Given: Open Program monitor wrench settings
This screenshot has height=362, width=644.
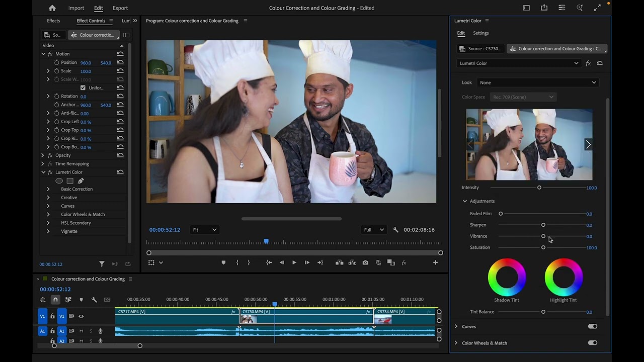Looking at the screenshot, I should point(395,230).
